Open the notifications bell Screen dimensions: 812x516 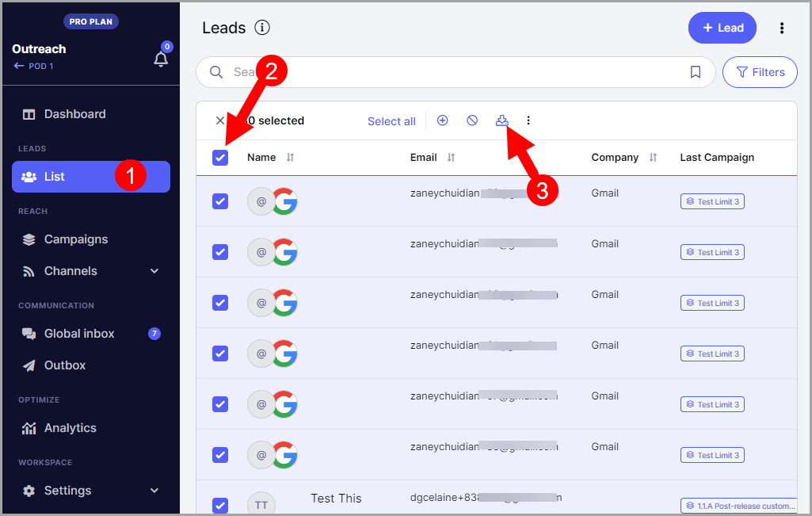161,59
